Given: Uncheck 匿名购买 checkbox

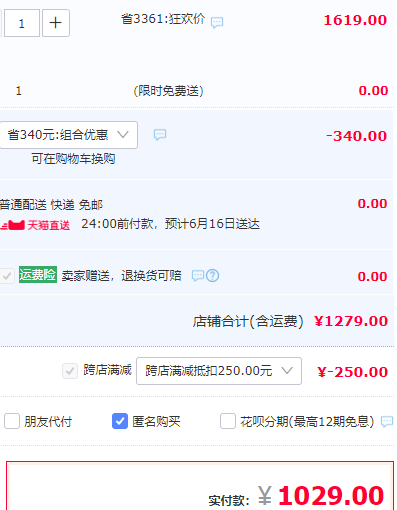Looking at the screenshot, I should coord(120,421).
